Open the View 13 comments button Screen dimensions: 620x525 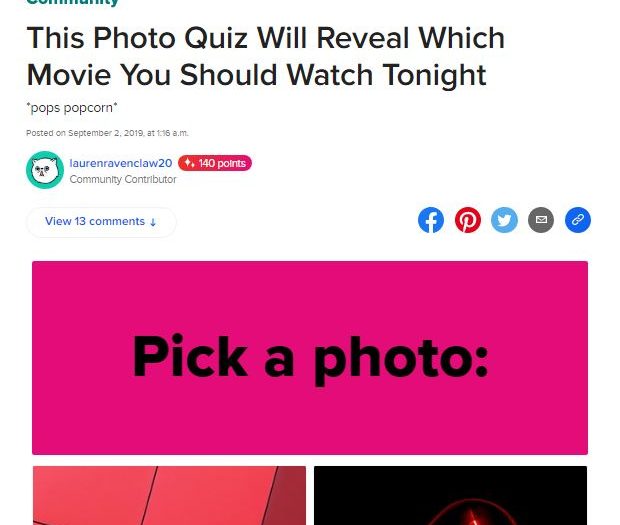point(101,222)
